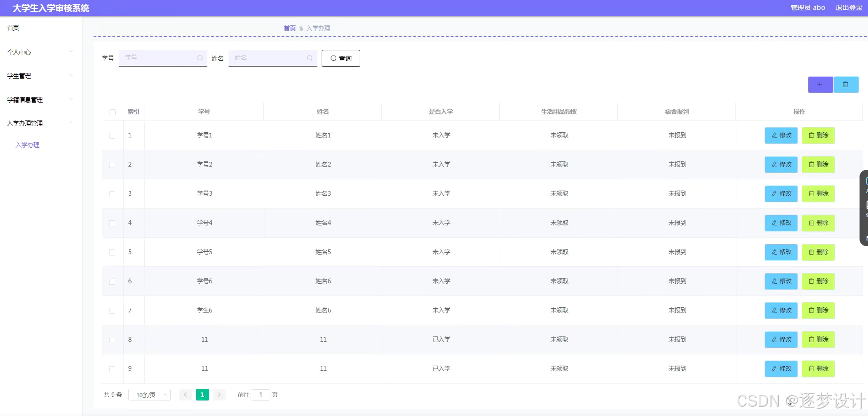
Task: Check the box for row 学生6
Action: click(x=112, y=311)
